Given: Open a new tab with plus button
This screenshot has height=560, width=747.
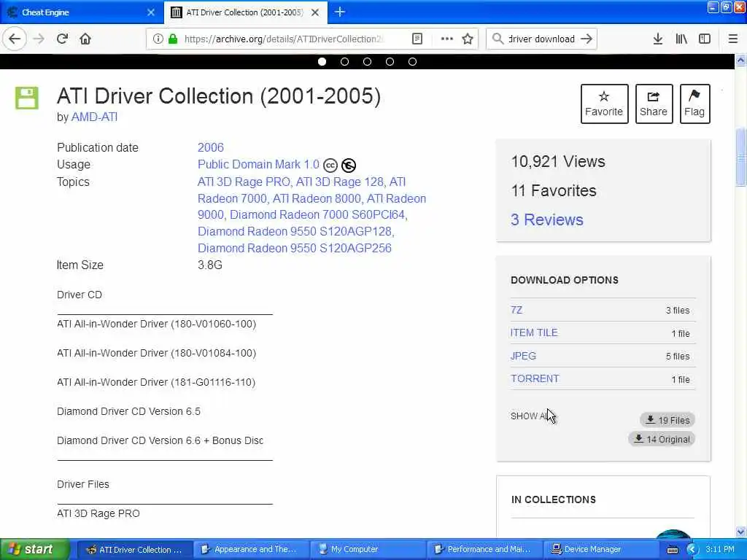Looking at the screenshot, I should [340, 12].
